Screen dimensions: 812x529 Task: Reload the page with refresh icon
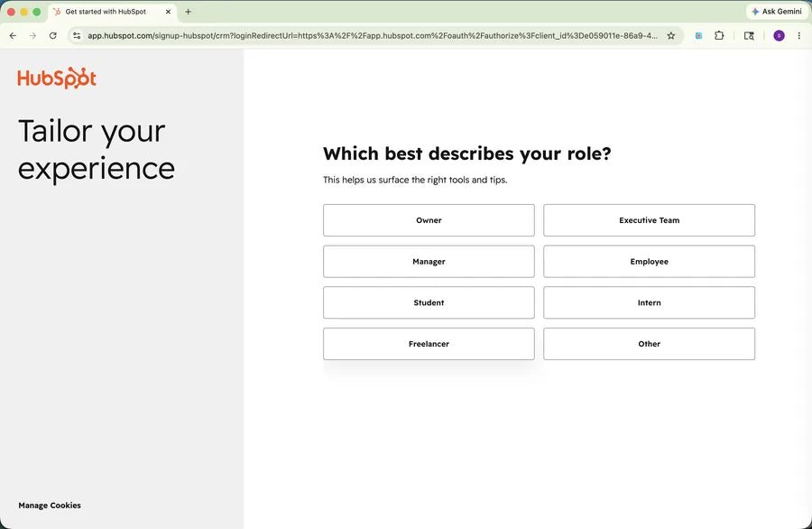(53, 36)
